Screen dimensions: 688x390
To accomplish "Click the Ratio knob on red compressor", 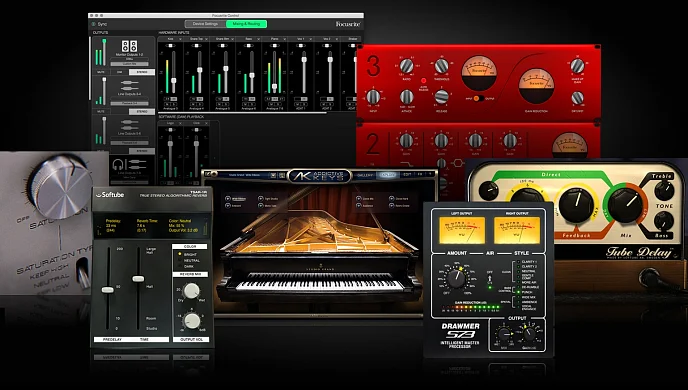I will click(x=406, y=66).
